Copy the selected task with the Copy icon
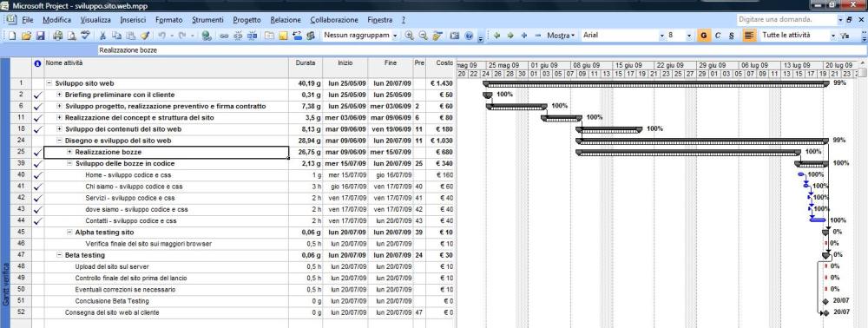This screenshot has width=868, height=328. point(116,36)
